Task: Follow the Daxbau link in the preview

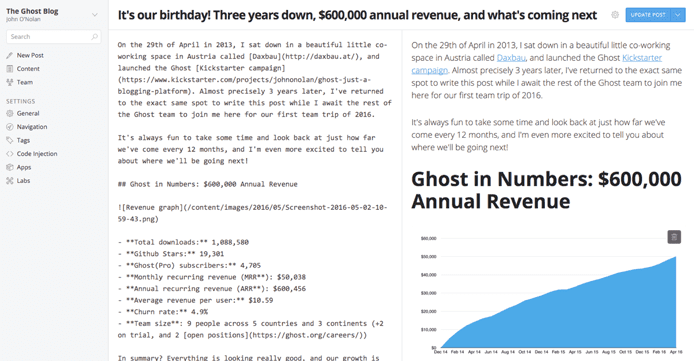Action: click(x=511, y=58)
